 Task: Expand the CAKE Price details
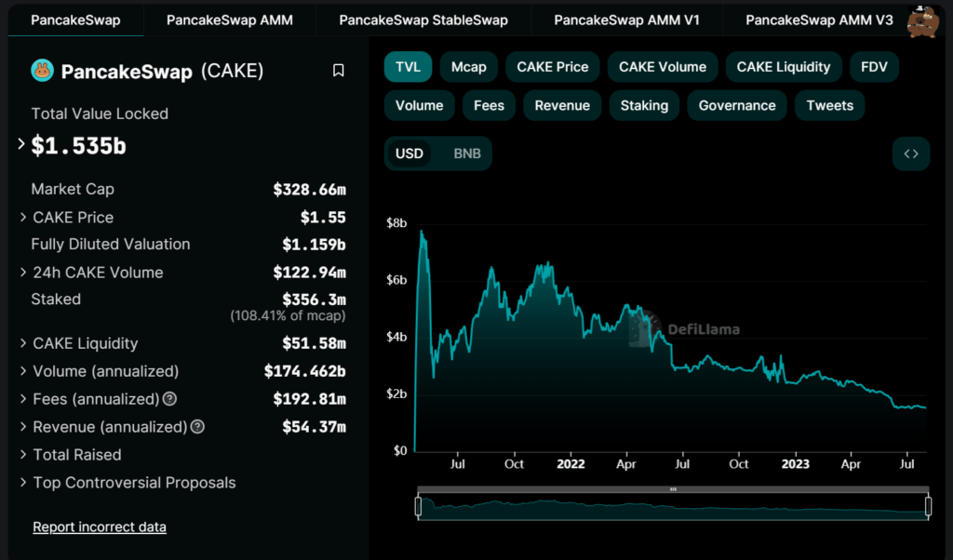[x=23, y=217]
